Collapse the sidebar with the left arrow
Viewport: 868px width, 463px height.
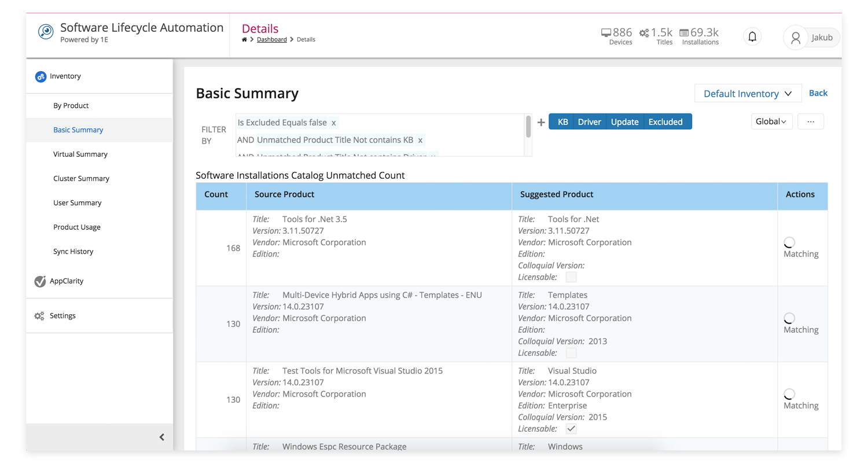(162, 438)
